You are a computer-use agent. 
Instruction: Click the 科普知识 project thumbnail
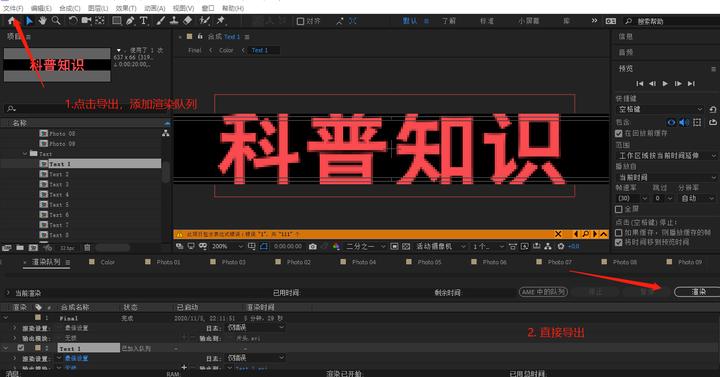pos(57,65)
